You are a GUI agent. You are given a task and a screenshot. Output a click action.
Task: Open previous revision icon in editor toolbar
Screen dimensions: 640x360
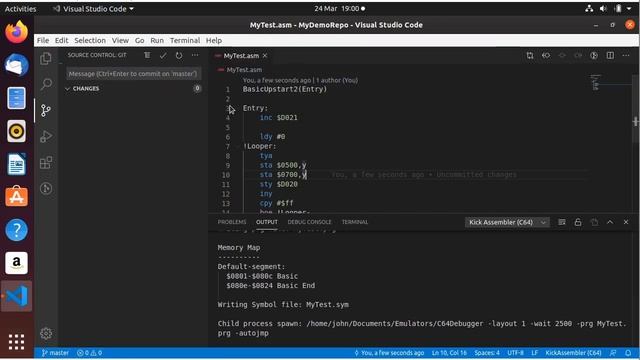(x=546, y=55)
